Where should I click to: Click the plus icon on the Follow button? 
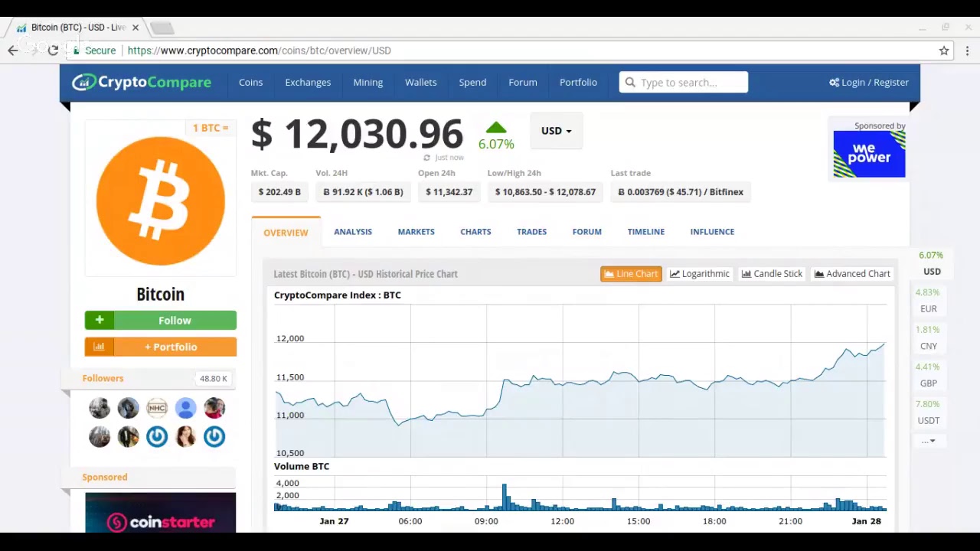100,320
